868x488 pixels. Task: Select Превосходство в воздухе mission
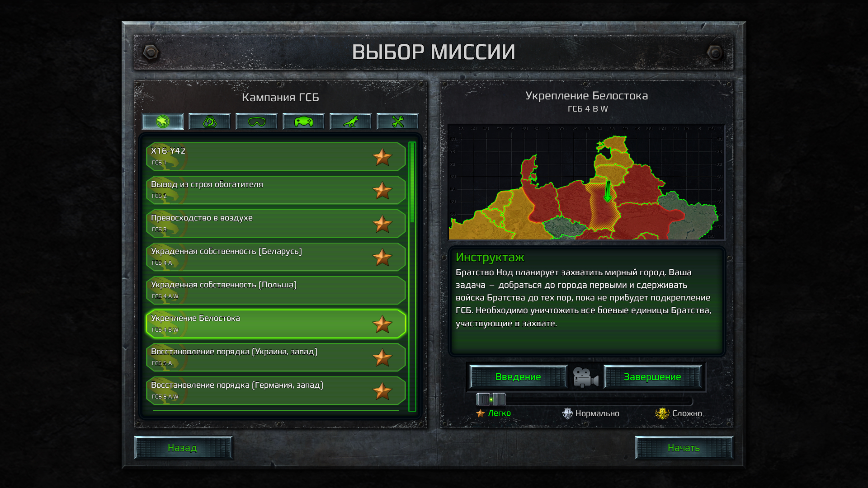click(x=274, y=224)
